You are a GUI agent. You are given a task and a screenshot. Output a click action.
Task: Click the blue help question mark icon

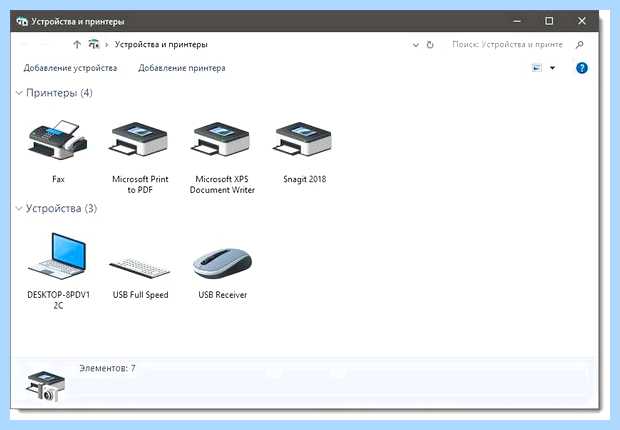click(582, 68)
